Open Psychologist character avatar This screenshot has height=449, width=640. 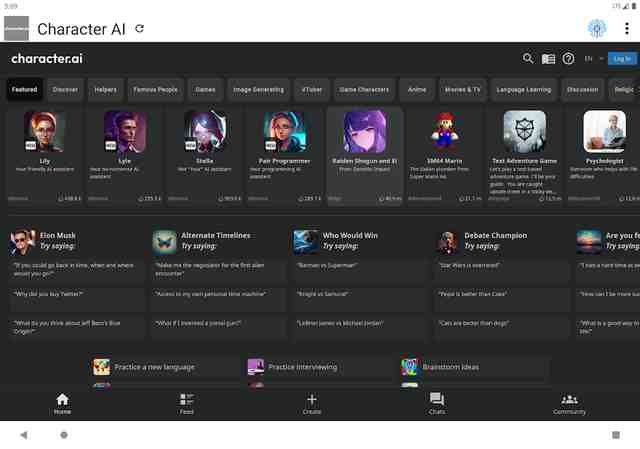604,131
